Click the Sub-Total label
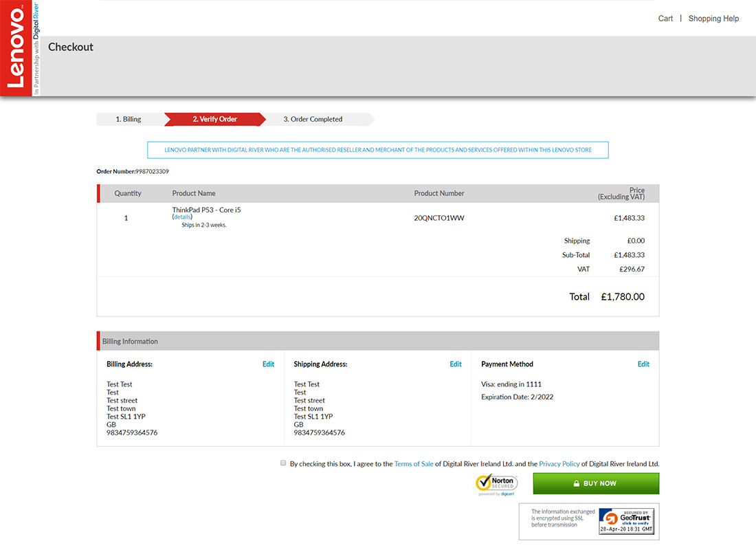Image resolution: width=756 pixels, height=550 pixels. (576, 255)
